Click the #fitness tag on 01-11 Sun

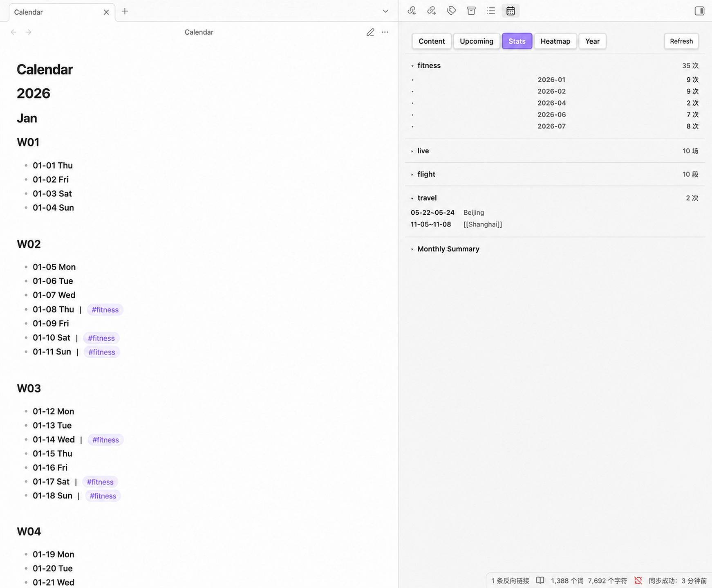(x=102, y=352)
